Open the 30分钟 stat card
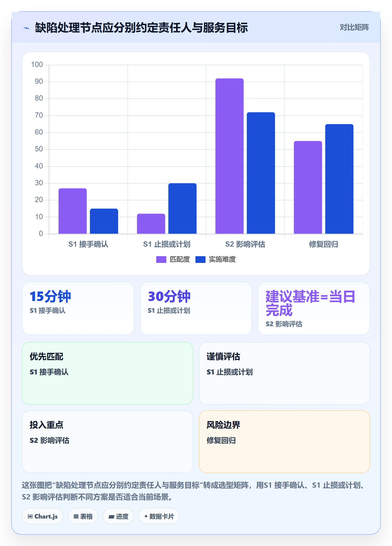The height and width of the screenshot is (546, 392). (x=196, y=308)
